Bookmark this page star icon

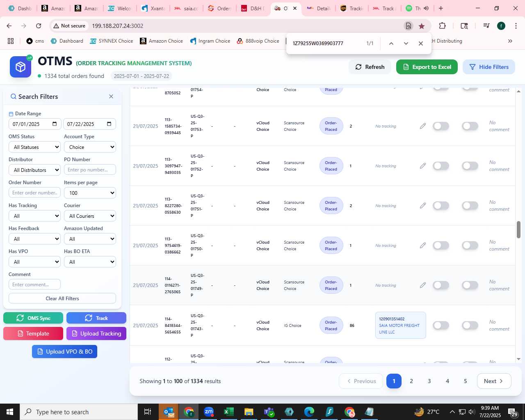tap(422, 26)
